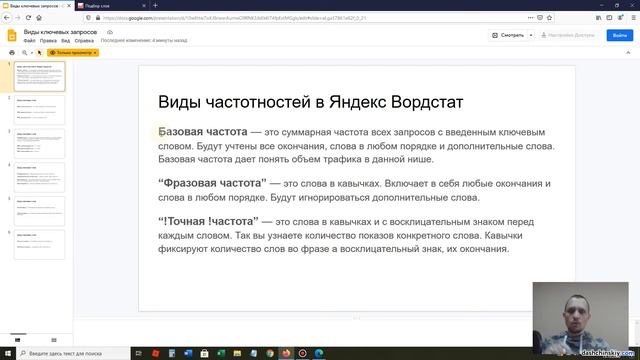Image resolution: width=640 pixels, height=360 pixels.
Task: Open the Firefox hamburger menu
Action: 633,18
